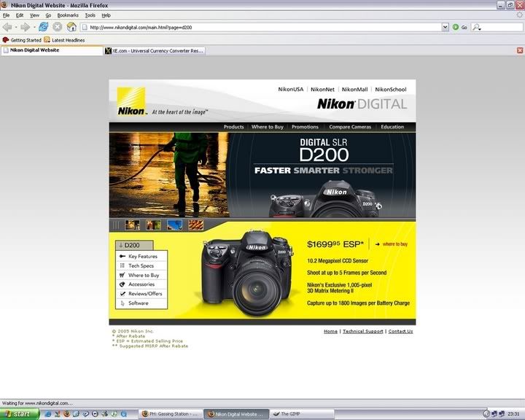This screenshot has height=420, width=525.
Task: Click the yellow Nikon logo
Action: click(x=131, y=101)
